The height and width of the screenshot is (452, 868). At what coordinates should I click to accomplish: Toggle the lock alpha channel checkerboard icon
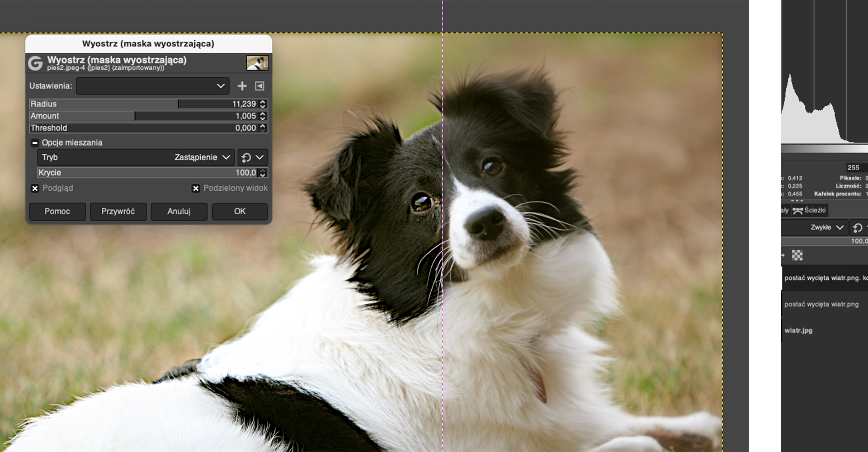[797, 255]
